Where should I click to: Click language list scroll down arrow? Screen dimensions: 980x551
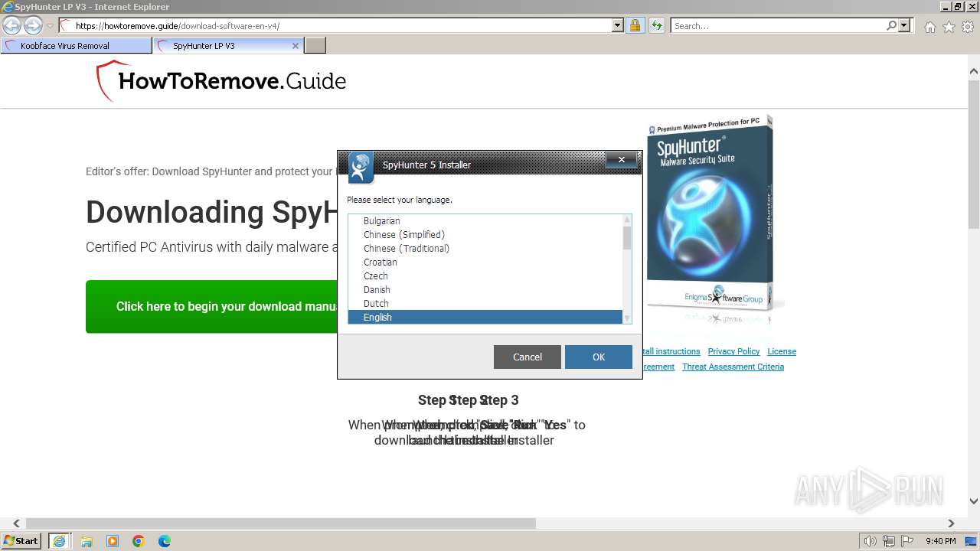click(627, 318)
